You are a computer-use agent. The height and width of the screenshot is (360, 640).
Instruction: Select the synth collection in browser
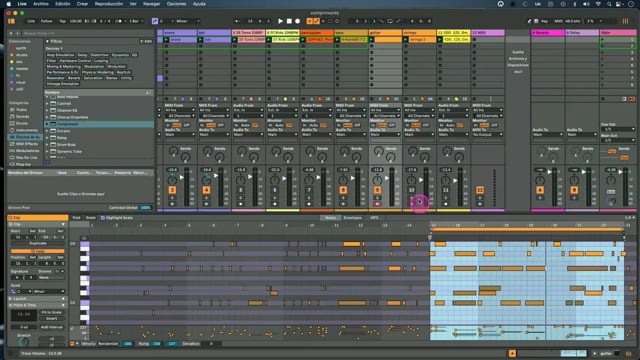coord(21,48)
